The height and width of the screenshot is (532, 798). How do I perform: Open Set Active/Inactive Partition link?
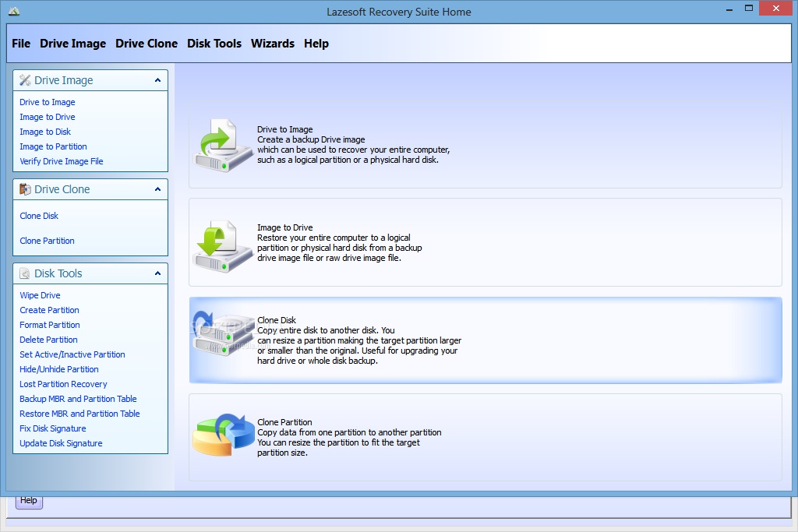[72, 354]
